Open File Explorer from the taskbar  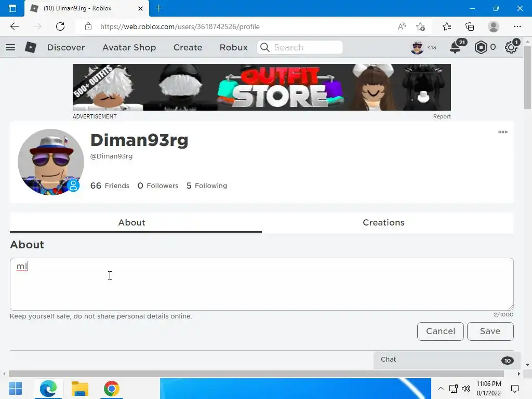coord(79,389)
